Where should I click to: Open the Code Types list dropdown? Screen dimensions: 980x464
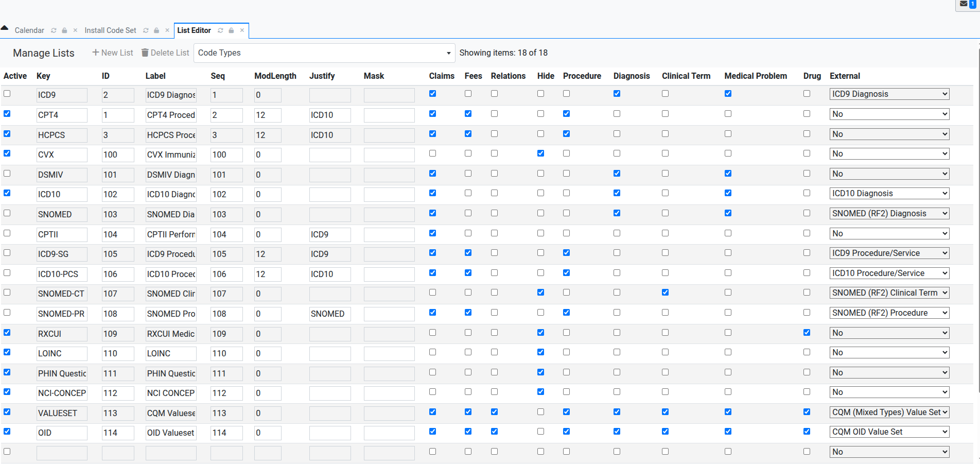324,53
